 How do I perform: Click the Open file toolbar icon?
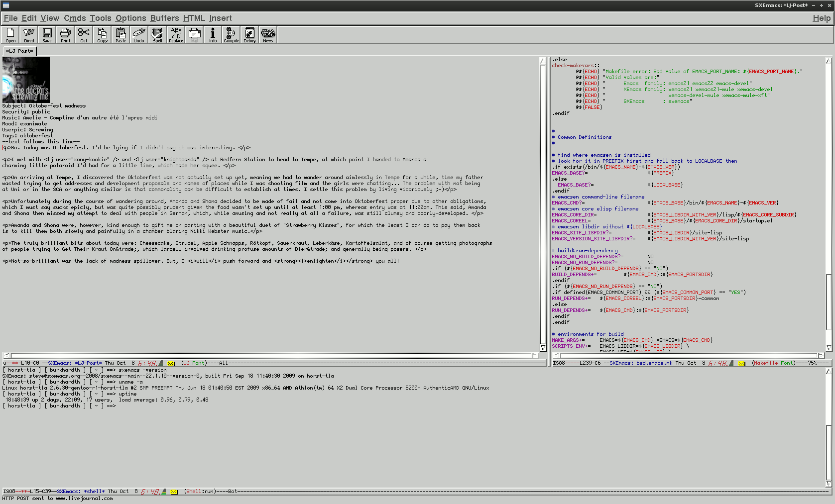click(x=10, y=35)
